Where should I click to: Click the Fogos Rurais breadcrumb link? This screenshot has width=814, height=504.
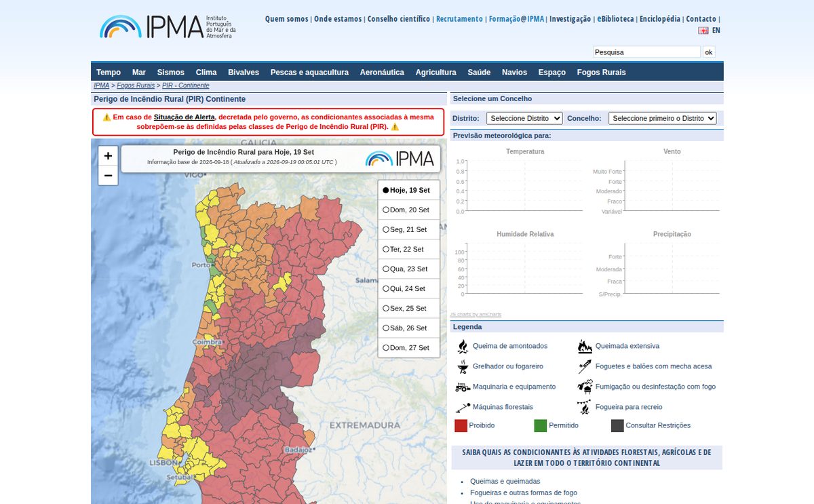(x=136, y=85)
